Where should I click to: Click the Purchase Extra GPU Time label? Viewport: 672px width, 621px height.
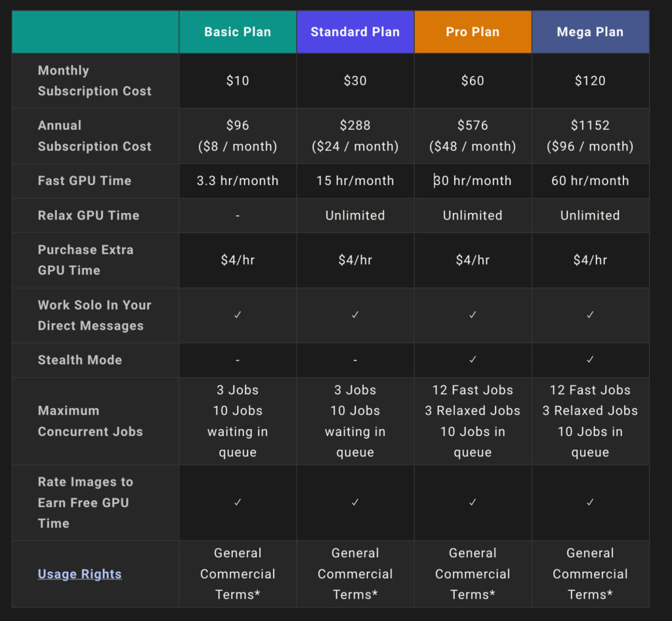point(86,260)
